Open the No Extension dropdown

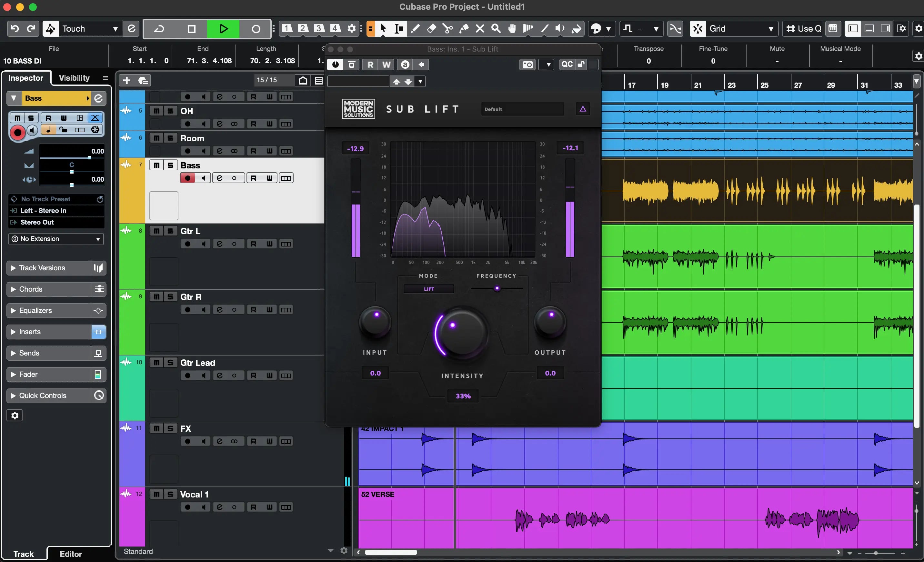[x=56, y=239]
